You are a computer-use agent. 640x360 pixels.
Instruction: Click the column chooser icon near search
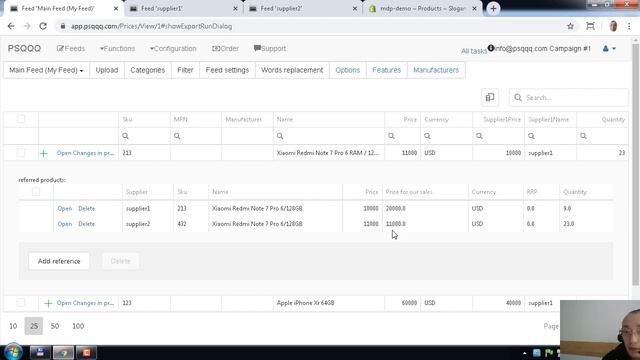pyautogui.click(x=490, y=97)
